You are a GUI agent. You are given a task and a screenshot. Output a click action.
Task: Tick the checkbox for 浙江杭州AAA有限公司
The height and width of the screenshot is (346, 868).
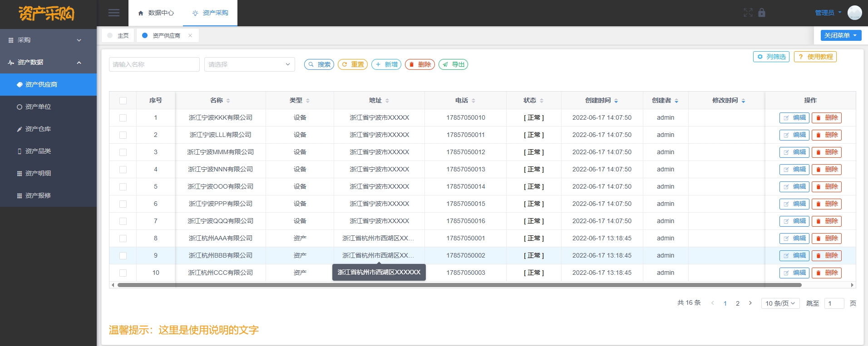(123, 239)
